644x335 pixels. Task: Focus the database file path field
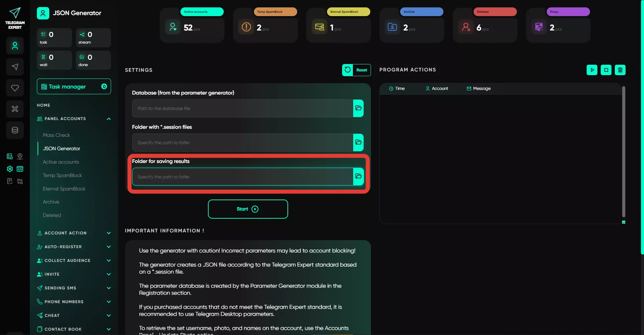(x=243, y=108)
